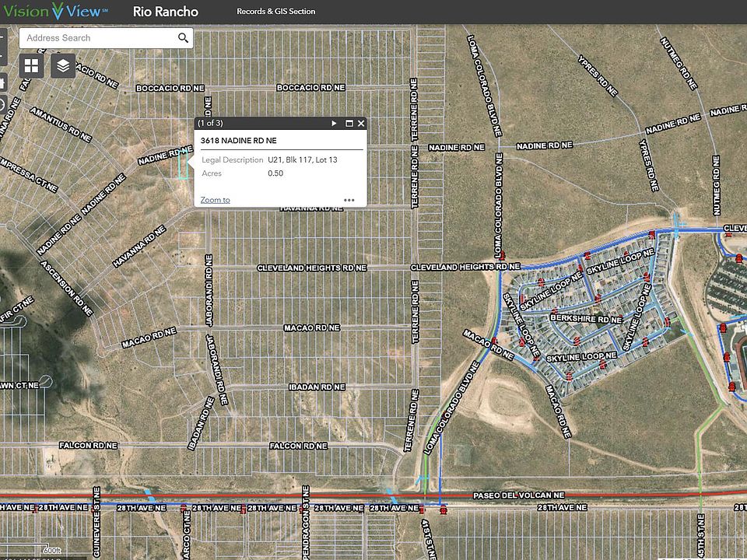The image size is (747, 560).
Task: Expand the popup ellipsis more-options menu
Action: point(349,200)
